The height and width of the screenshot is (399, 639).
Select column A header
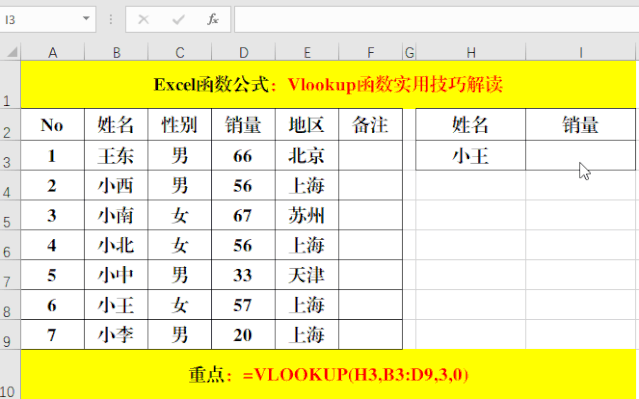coord(53,52)
